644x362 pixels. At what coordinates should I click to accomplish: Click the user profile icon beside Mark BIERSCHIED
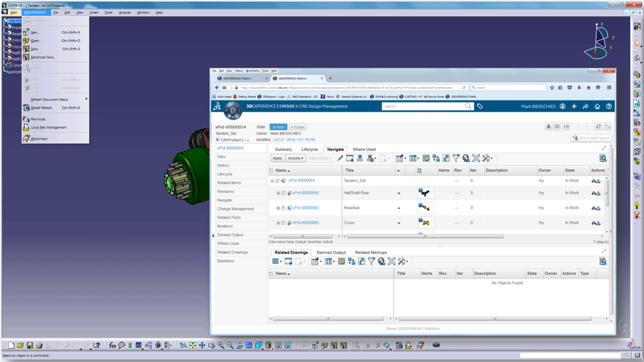pyautogui.click(x=562, y=106)
